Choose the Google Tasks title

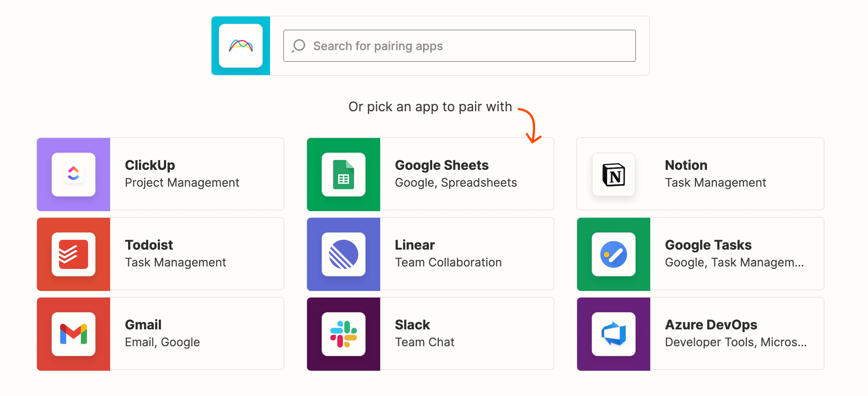coord(708,245)
